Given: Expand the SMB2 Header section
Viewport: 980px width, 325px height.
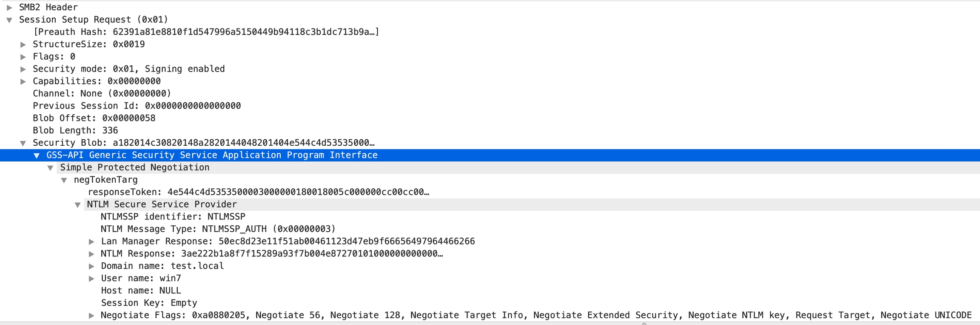Looking at the screenshot, I should (9, 8).
